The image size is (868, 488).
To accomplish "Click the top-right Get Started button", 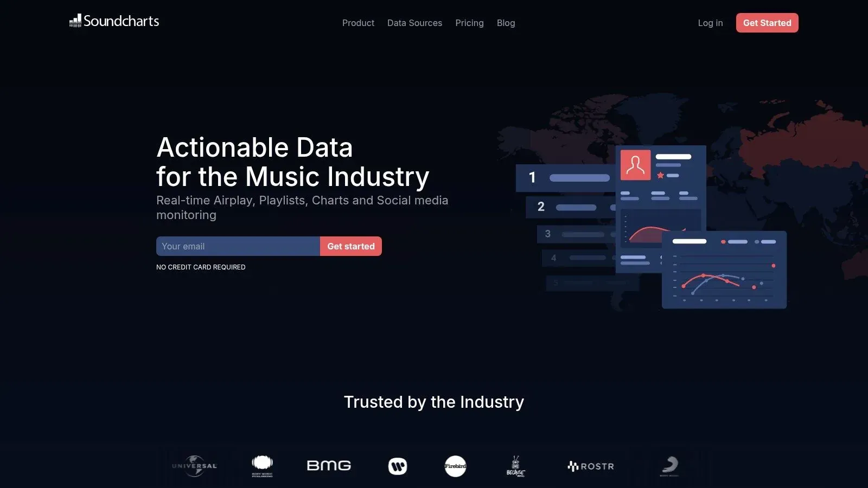I will pos(767,23).
